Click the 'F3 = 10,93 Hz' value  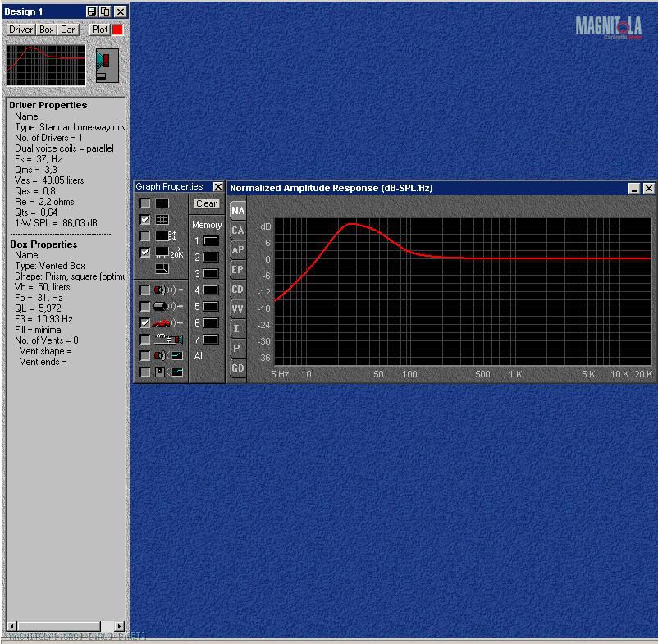tap(43, 319)
